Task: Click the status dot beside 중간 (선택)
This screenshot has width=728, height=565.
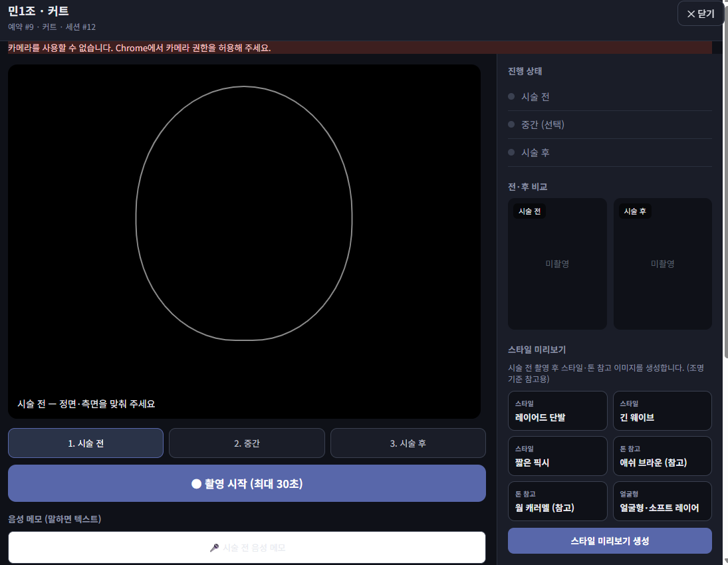Action: tap(511, 124)
